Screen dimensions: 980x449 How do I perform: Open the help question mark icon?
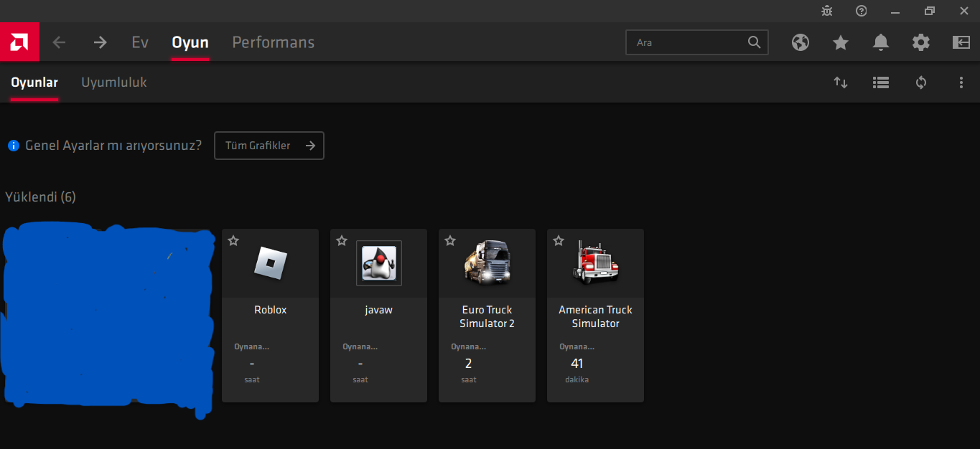click(862, 11)
